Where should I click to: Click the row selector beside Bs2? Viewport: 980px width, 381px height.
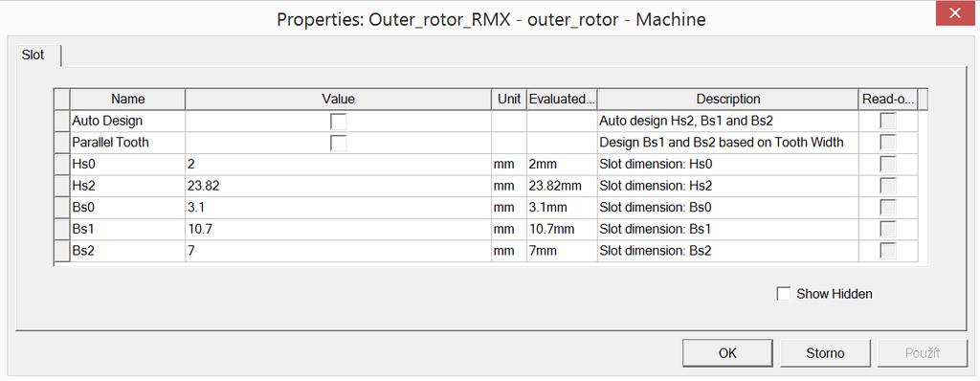[x=62, y=251]
